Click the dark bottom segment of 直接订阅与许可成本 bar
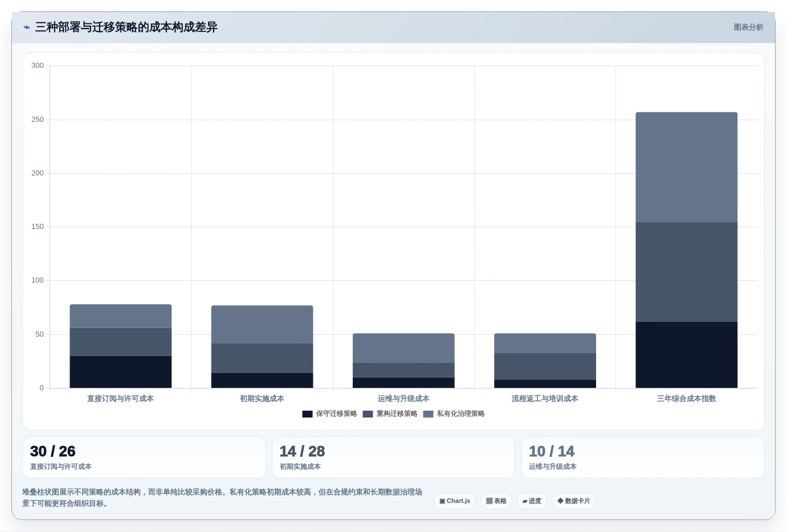Screen dimensions: 787x532 (x=121, y=372)
